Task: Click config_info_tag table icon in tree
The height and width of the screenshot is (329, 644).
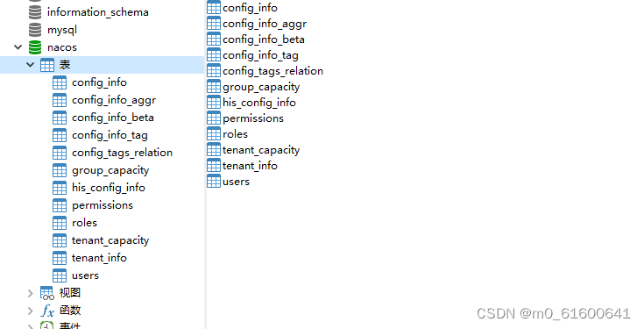Action: [60, 135]
